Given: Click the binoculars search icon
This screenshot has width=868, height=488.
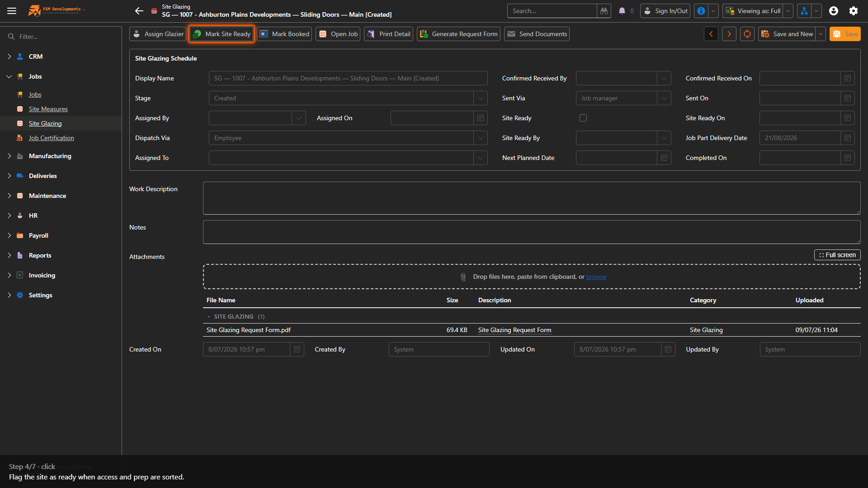Looking at the screenshot, I should (604, 11).
